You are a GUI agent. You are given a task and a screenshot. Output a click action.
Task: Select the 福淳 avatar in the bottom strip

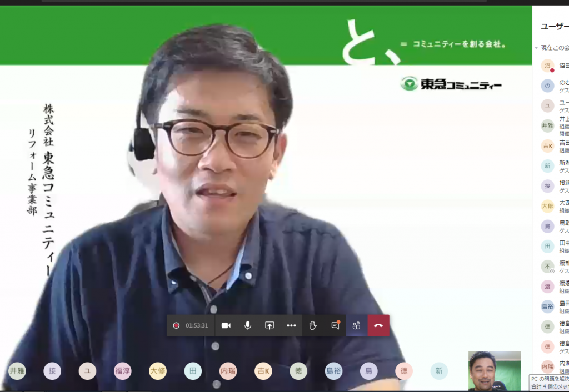[122, 371]
